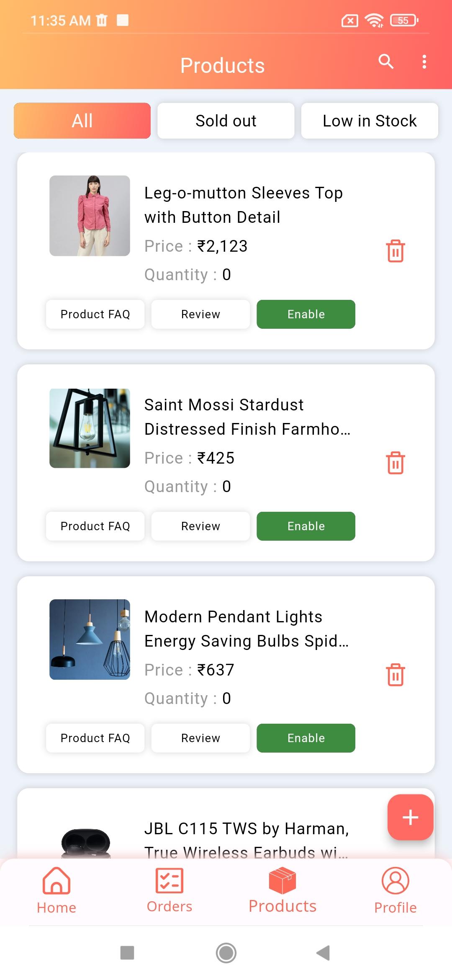Tap the Android back navigation button

(323, 953)
